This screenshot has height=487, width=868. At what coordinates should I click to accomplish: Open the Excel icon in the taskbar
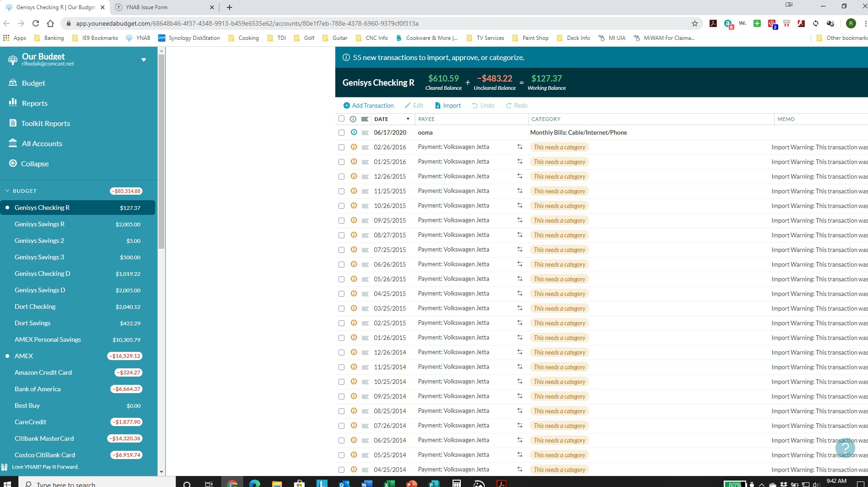tap(389, 483)
